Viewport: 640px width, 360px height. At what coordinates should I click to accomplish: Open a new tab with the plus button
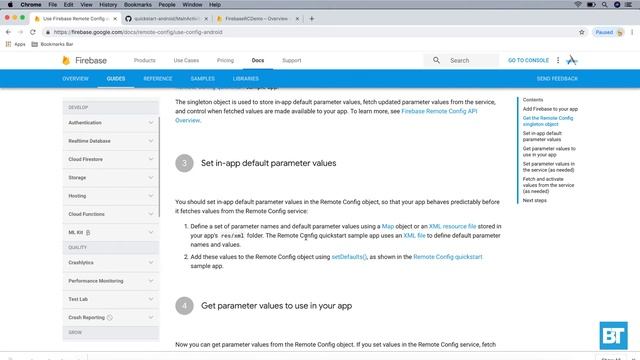[x=312, y=19]
